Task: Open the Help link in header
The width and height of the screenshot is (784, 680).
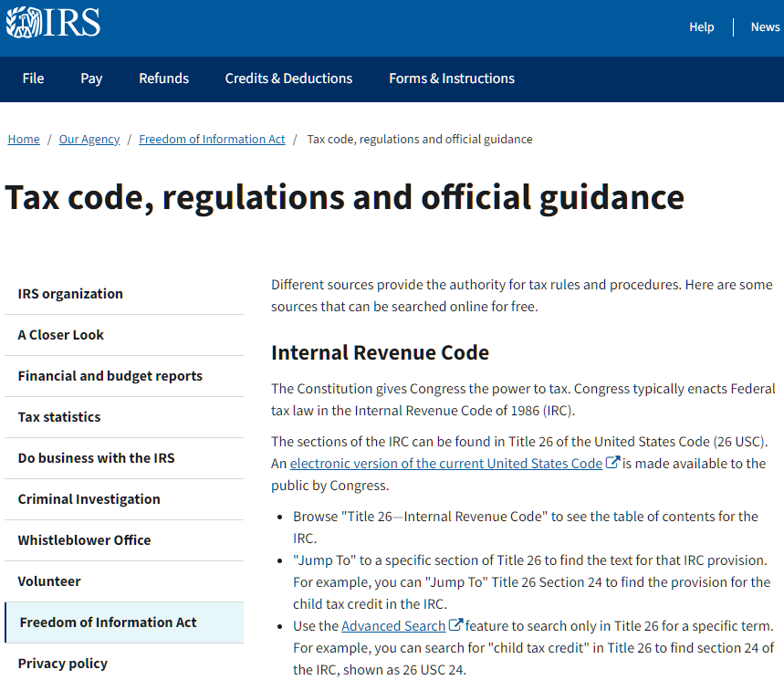Action: (x=701, y=26)
